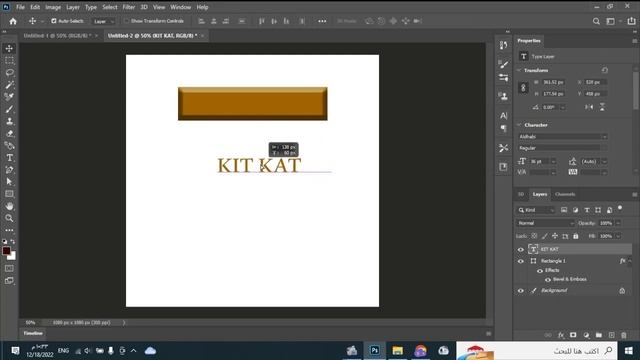
Task: Select the Hand tool
Action: [9, 206]
